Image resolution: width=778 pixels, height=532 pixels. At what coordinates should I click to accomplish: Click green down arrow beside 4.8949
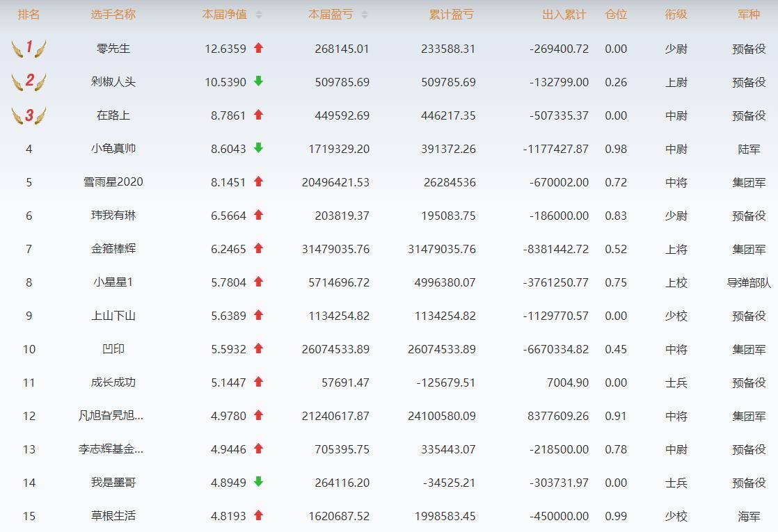click(x=258, y=482)
